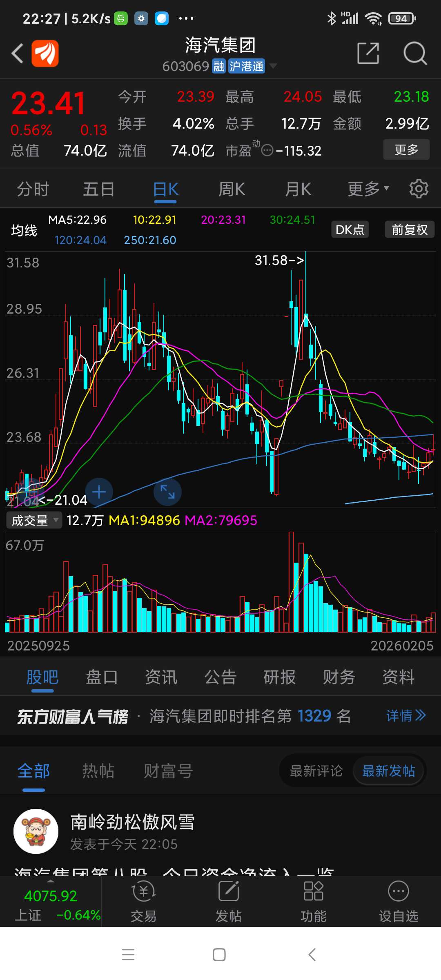Open the 研报 tab
Viewport: 441px width, 980px height.
coord(280,677)
